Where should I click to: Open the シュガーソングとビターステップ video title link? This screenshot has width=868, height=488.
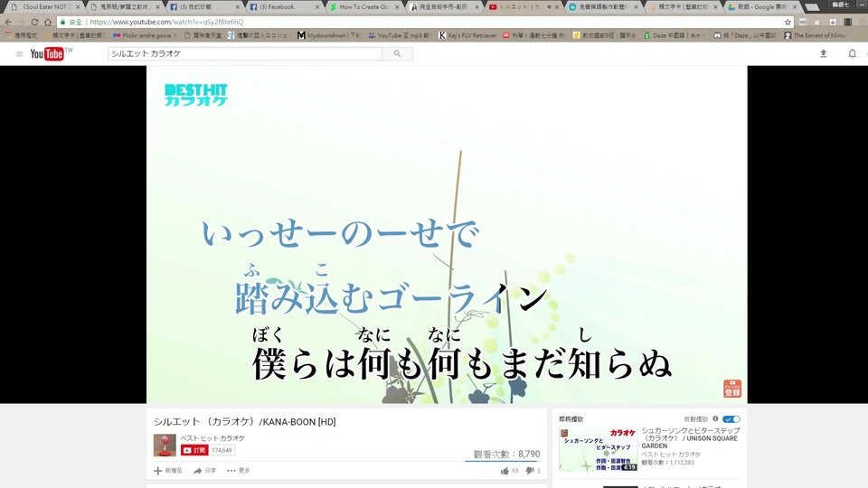click(x=690, y=438)
